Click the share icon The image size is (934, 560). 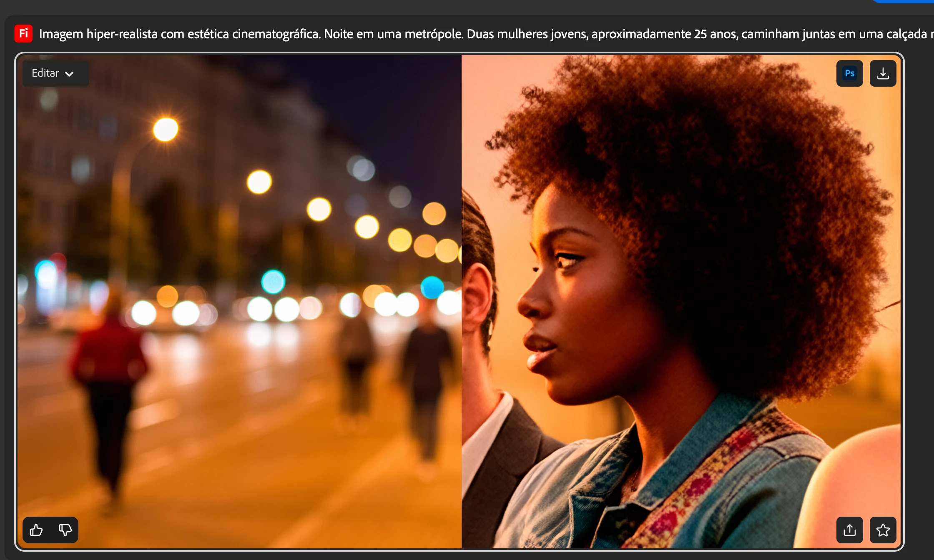coord(849,530)
